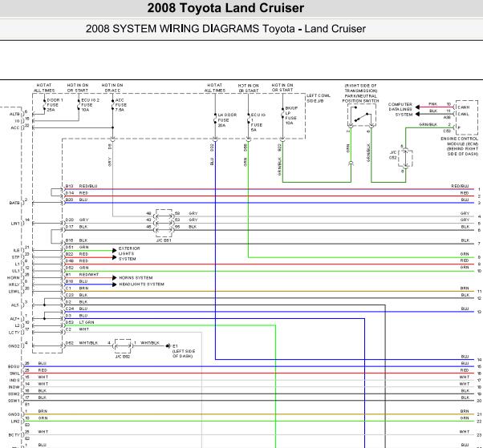The width and height of the screenshot is (483, 448).
Task: Click the ACC FUSE 7.5A label
Action: click(x=120, y=105)
